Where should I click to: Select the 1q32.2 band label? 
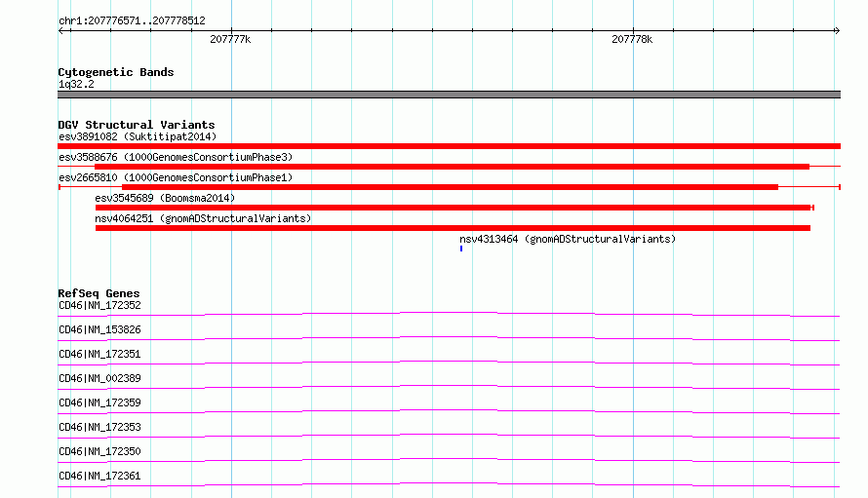[76, 84]
